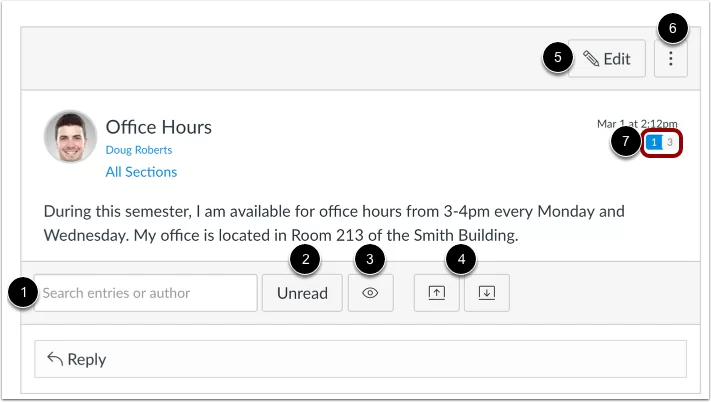Click the blue unread count badge
The width and height of the screenshot is (711, 402).
(654, 143)
